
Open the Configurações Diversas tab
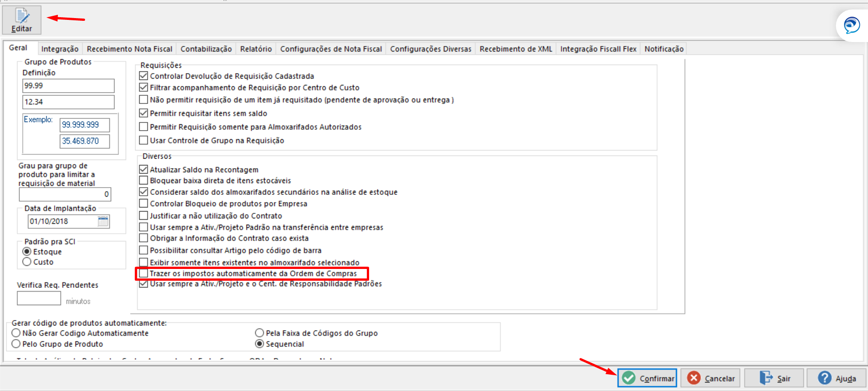coord(431,49)
